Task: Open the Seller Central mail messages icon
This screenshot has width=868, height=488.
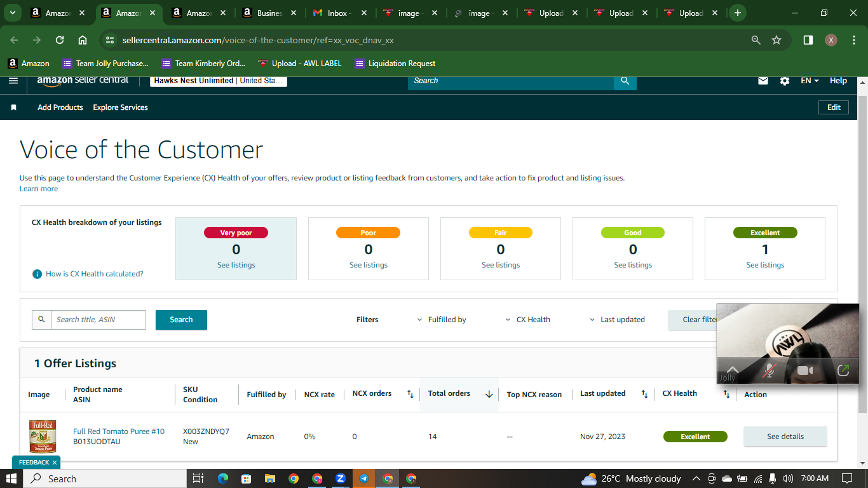Action: [x=763, y=81]
